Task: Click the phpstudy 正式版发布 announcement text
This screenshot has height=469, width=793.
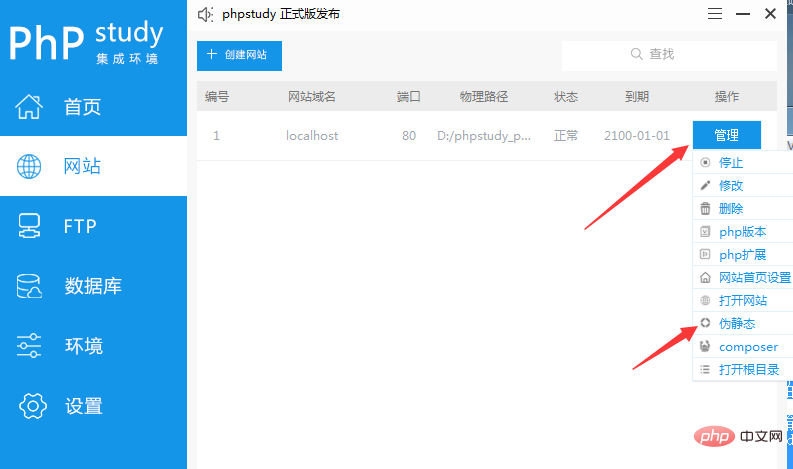Action: pyautogui.click(x=281, y=14)
